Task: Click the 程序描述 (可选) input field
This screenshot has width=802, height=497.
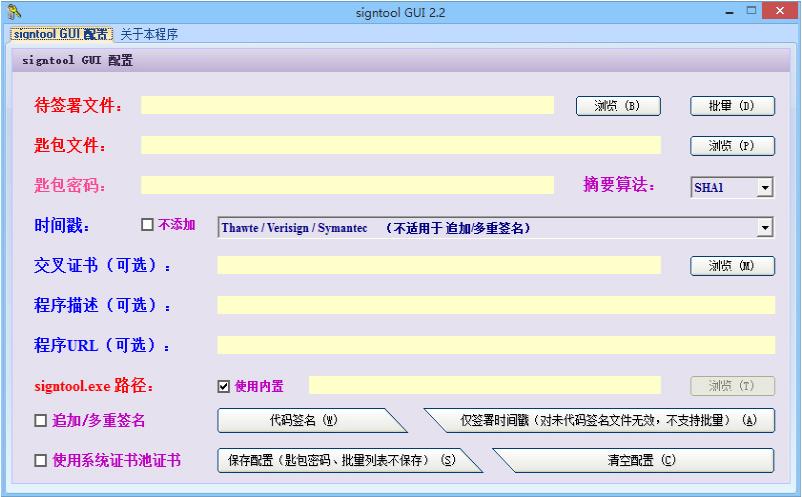Action: (496, 305)
